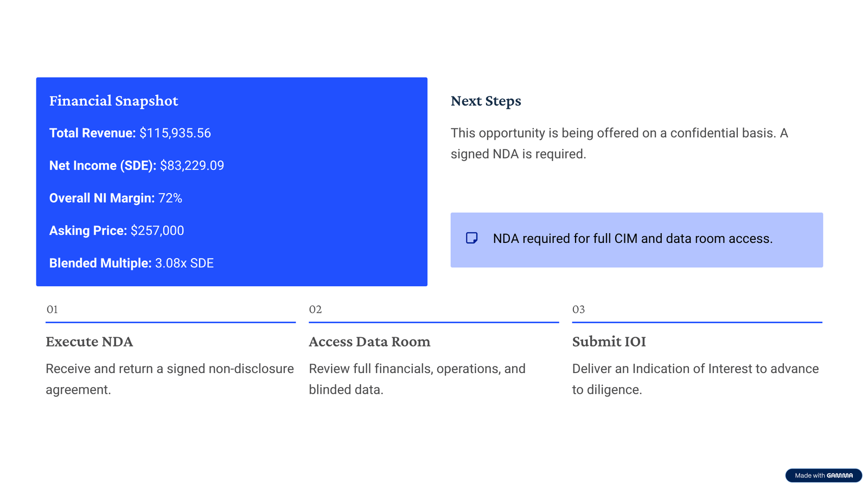Select the Submit IOI heading

pyautogui.click(x=609, y=342)
